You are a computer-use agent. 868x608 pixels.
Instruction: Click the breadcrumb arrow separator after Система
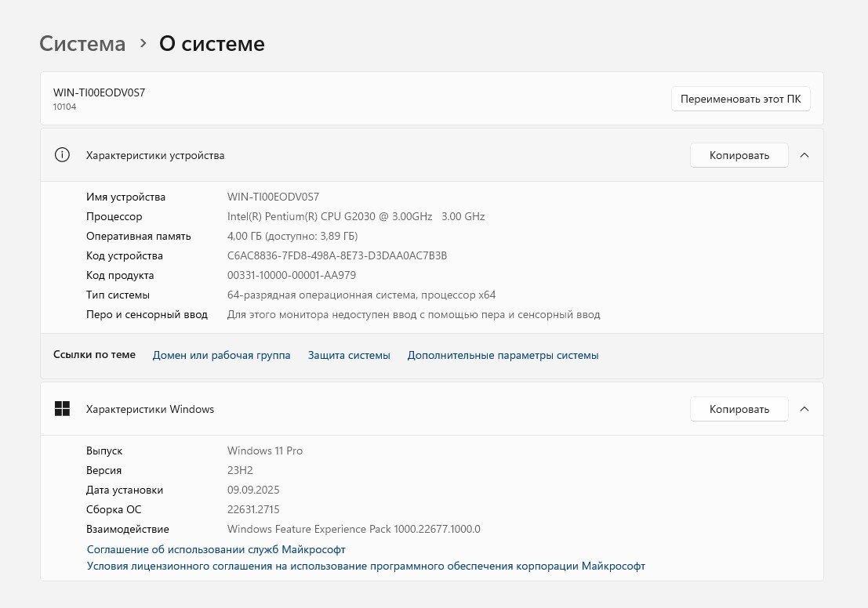(143, 43)
